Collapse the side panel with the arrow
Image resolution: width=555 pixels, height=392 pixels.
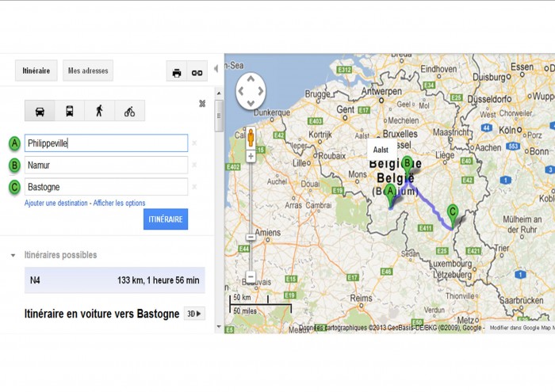216,69
